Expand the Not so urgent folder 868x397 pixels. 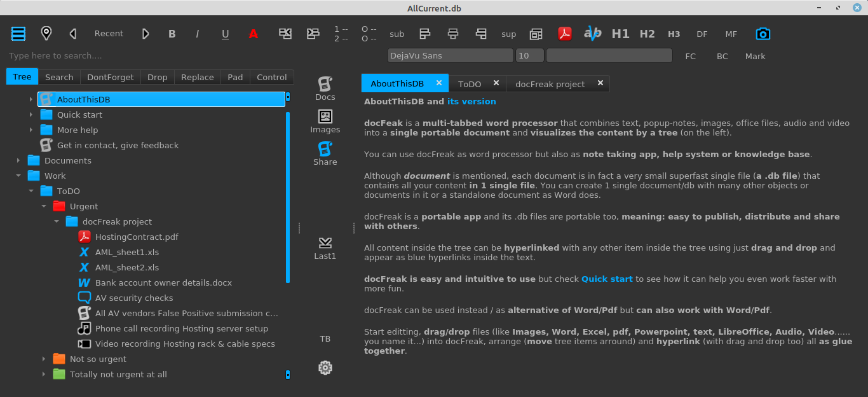pos(43,359)
